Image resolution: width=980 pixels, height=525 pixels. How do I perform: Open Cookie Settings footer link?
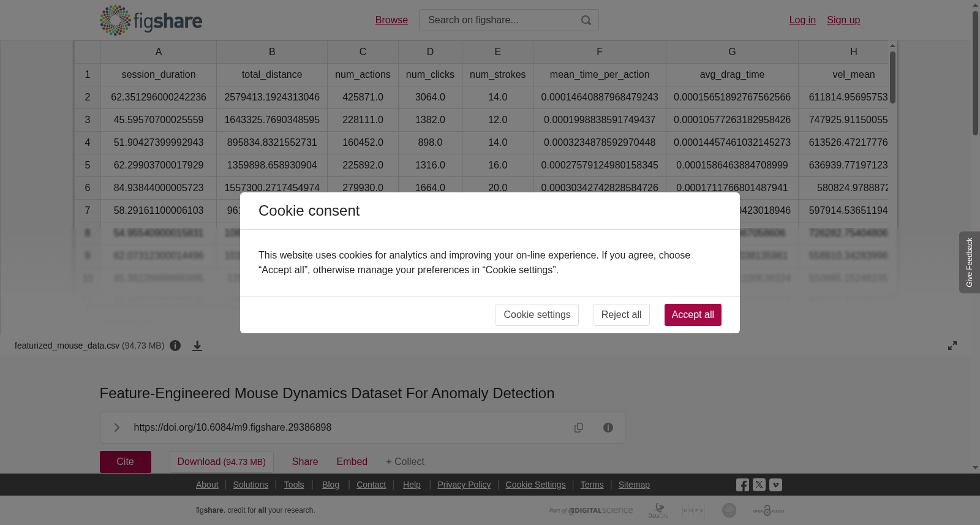[x=536, y=485]
